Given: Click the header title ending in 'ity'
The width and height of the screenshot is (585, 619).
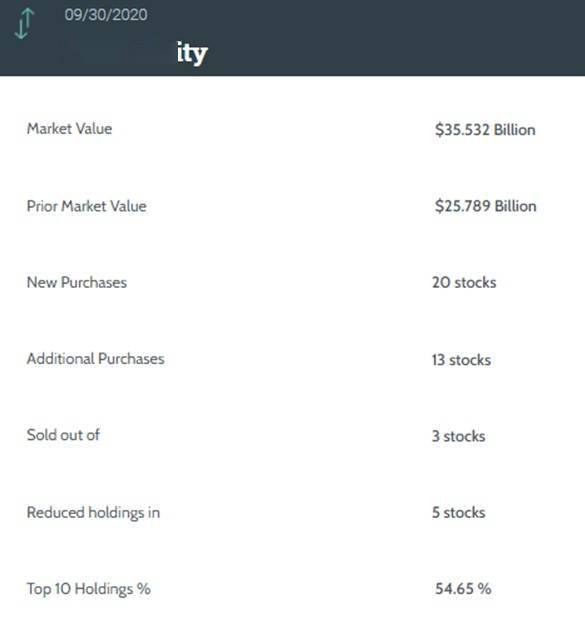Looking at the screenshot, I should pyautogui.click(x=192, y=53).
